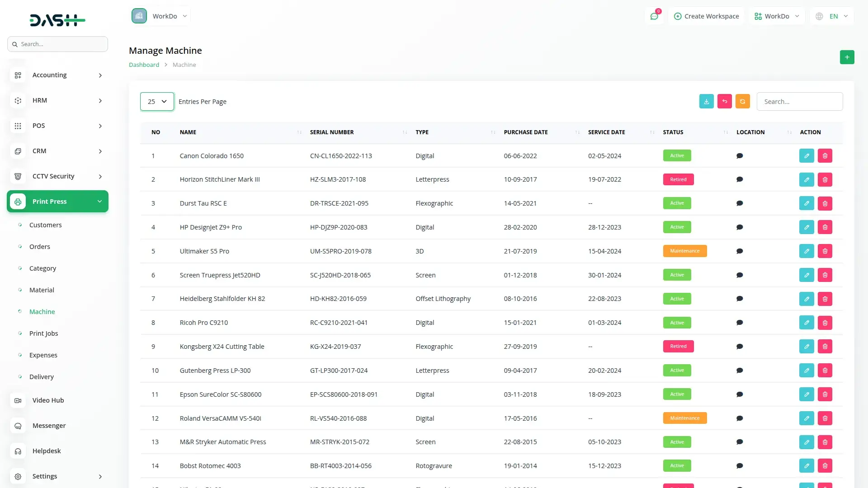868x488 pixels.
Task: Delete the Ultimaker S5 Pro row
Action: tap(825, 251)
